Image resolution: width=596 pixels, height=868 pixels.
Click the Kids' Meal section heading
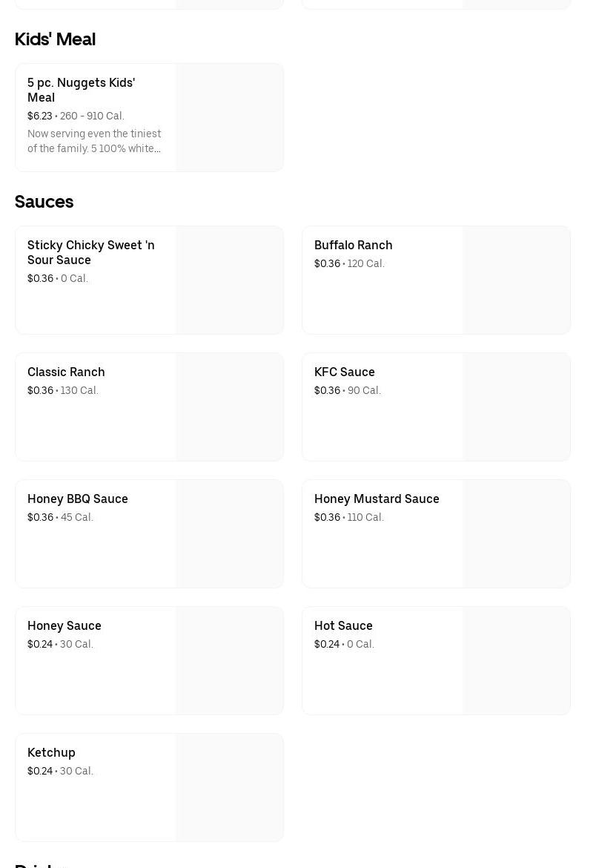[55, 39]
